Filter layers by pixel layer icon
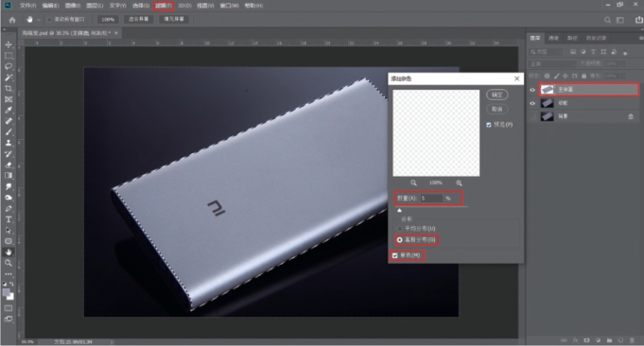644x346 pixels. pyautogui.click(x=573, y=52)
